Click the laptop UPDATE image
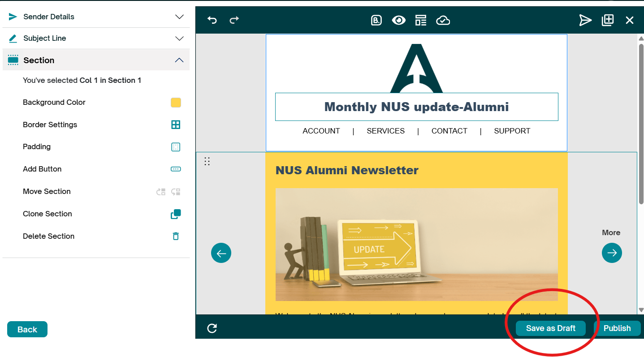 click(417, 245)
